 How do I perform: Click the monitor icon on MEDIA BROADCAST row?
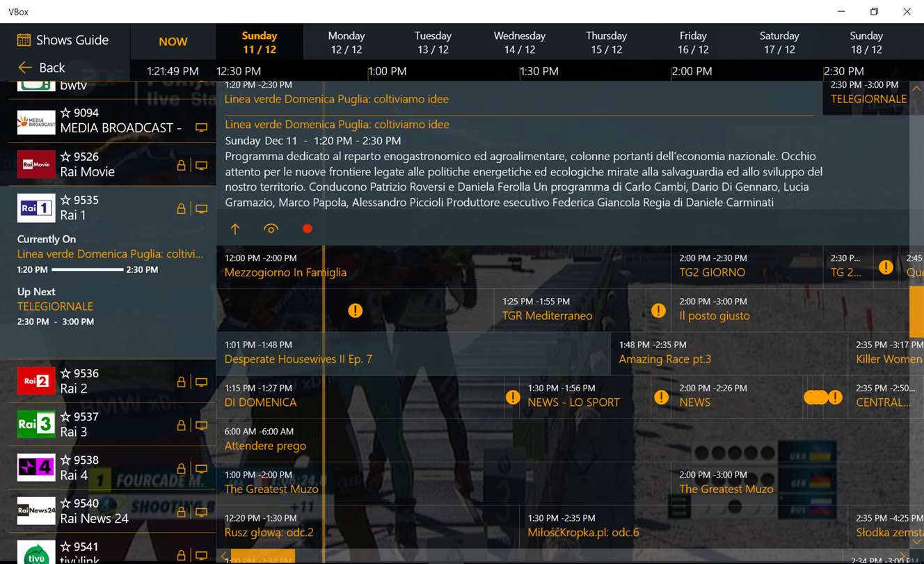point(201,128)
